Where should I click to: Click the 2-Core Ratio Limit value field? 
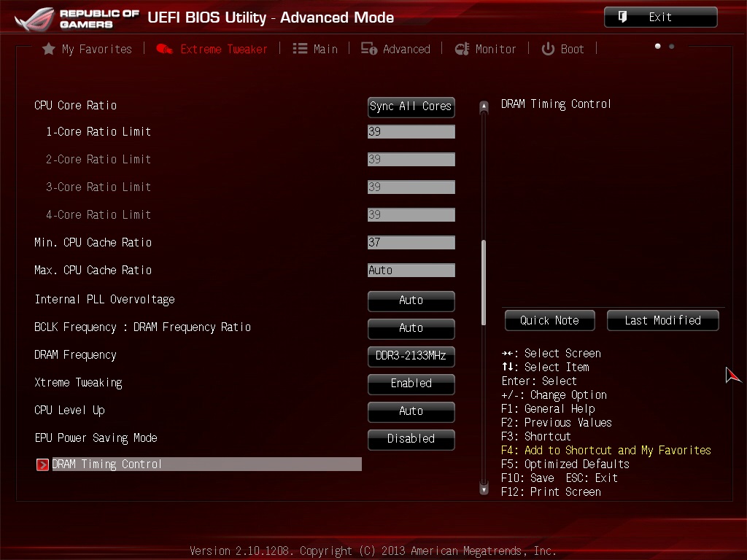(411, 160)
